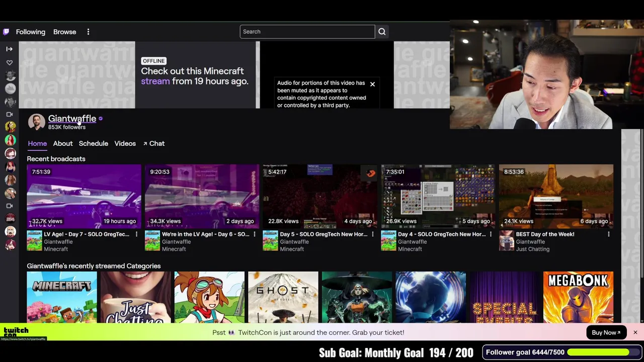Click in the Search input field
644x362 pixels.
pos(307,32)
